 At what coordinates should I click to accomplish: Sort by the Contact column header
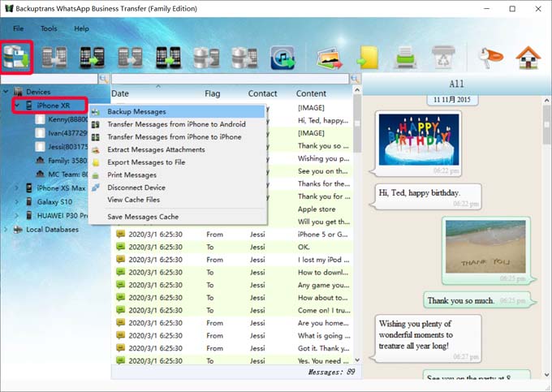(x=263, y=93)
